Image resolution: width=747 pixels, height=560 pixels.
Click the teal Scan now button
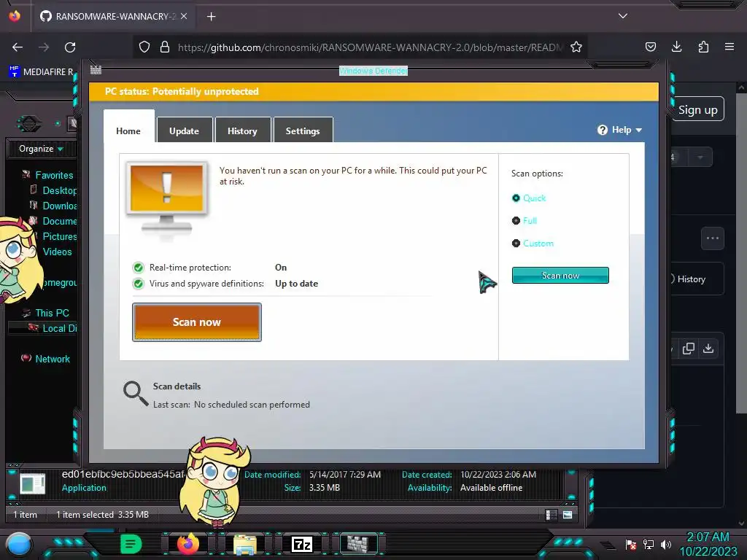(560, 275)
